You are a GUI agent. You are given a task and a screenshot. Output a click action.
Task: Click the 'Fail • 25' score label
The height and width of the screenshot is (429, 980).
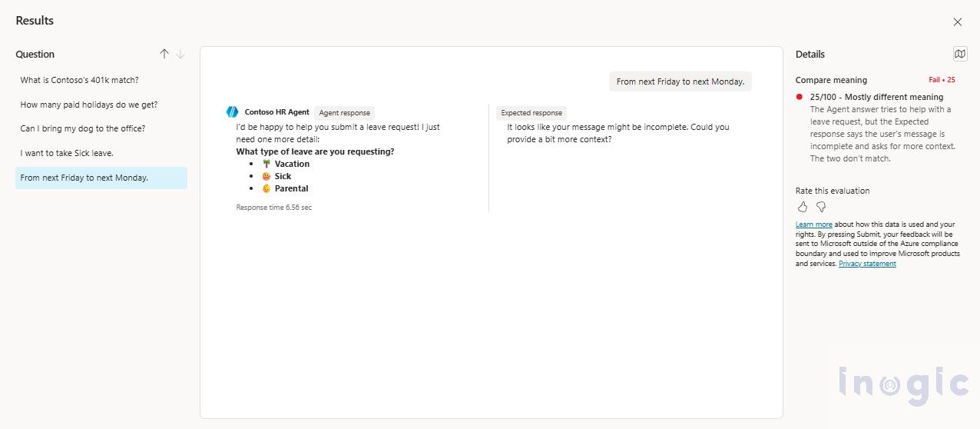[942, 80]
